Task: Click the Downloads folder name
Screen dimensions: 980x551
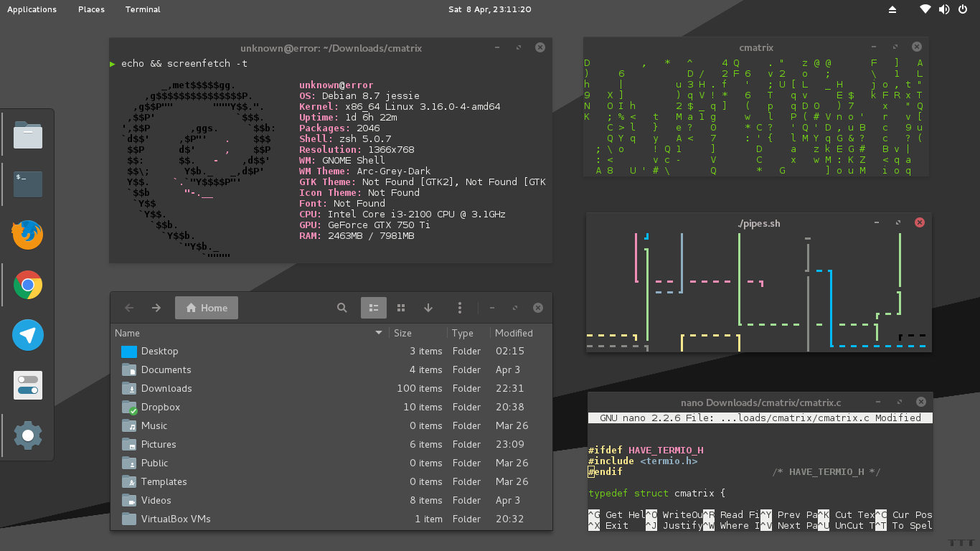Action: pyautogui.click(x=166, y=388)
